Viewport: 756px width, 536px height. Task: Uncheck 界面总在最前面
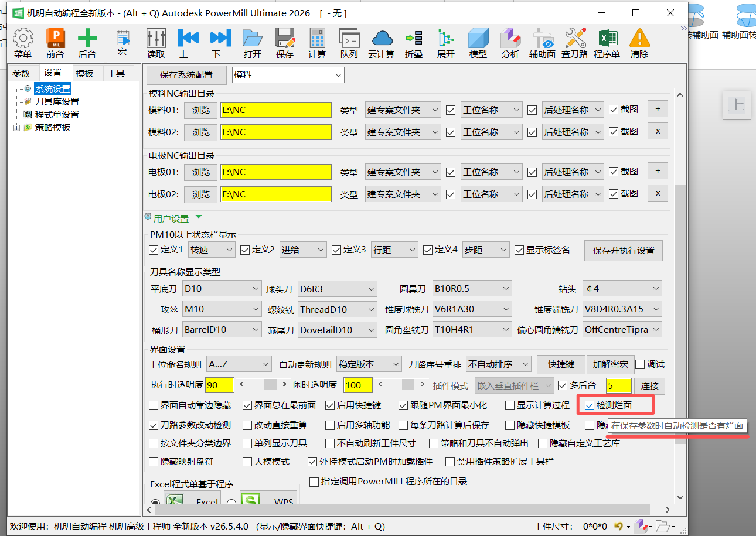coord(248,405)
